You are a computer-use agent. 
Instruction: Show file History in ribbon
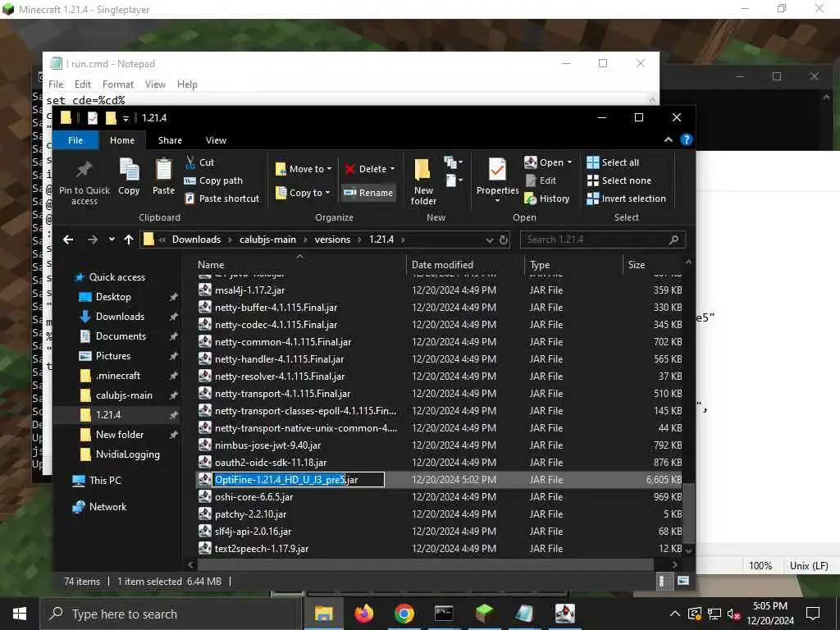[547, 199]
